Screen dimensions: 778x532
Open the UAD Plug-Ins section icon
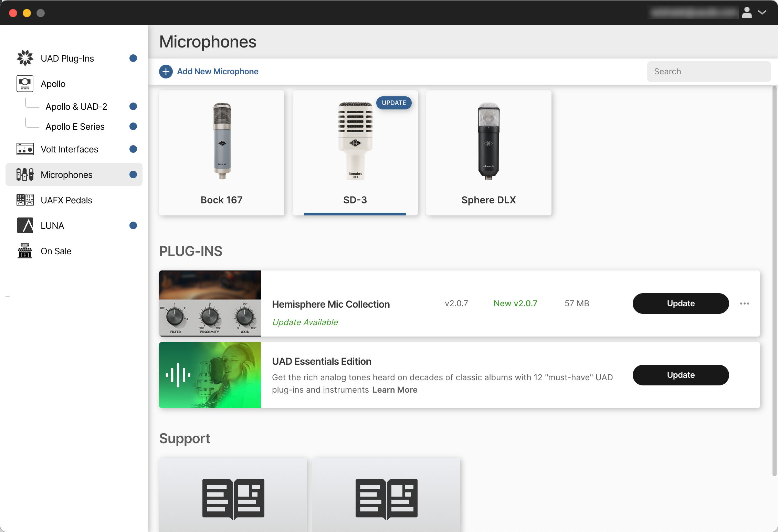click(x=24, y=58)
